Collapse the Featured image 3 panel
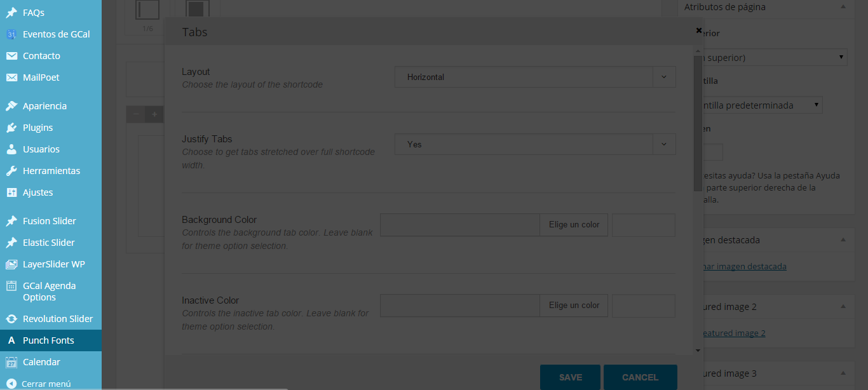This screenshot has height=390, width=868. tap(843, 373)
